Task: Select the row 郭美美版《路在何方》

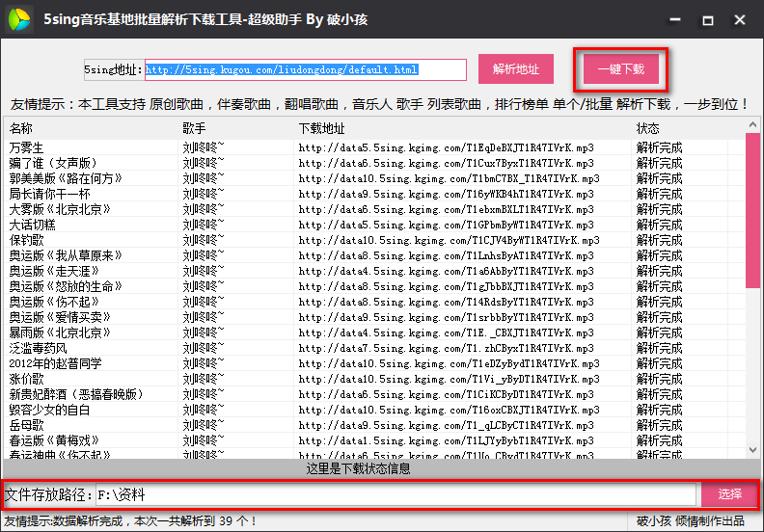Action: 374,178
